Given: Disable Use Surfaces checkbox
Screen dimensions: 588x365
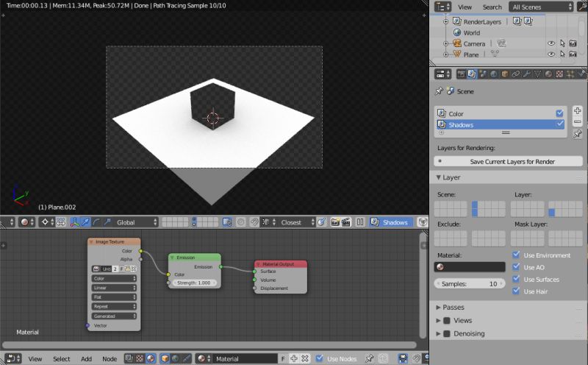Looking at the screenshot, I should click(x=516, y=279).
